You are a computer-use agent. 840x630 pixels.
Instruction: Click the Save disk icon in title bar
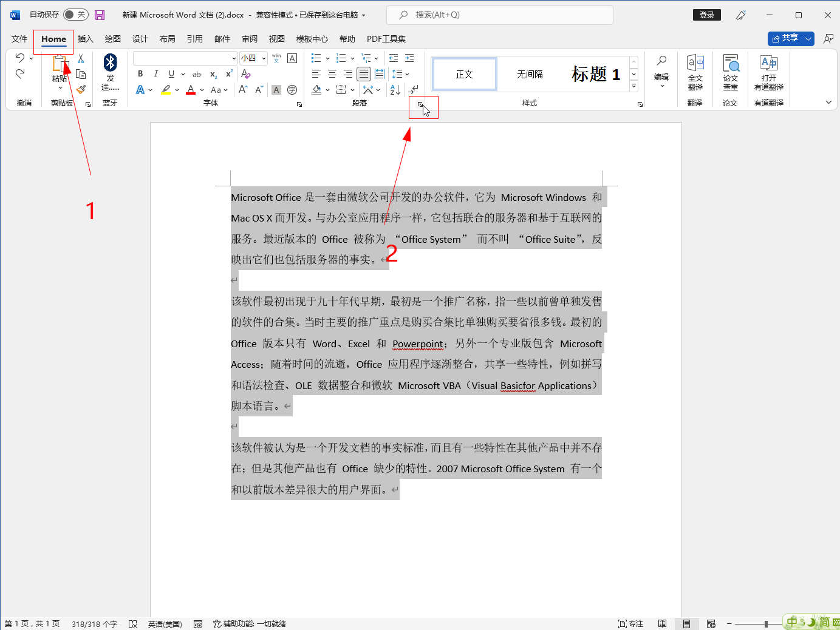coord(100,15)
